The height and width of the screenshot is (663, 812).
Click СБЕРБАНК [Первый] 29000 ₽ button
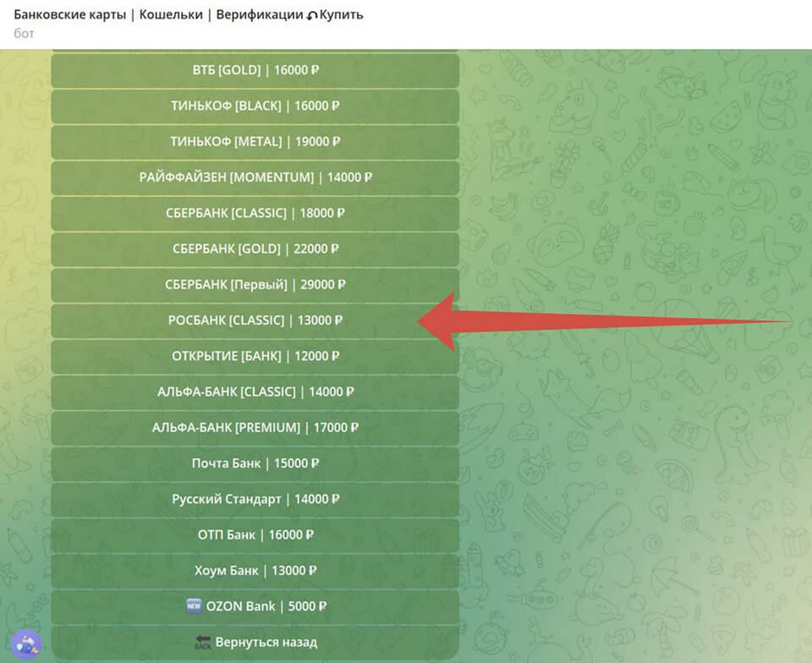(255, 285)
